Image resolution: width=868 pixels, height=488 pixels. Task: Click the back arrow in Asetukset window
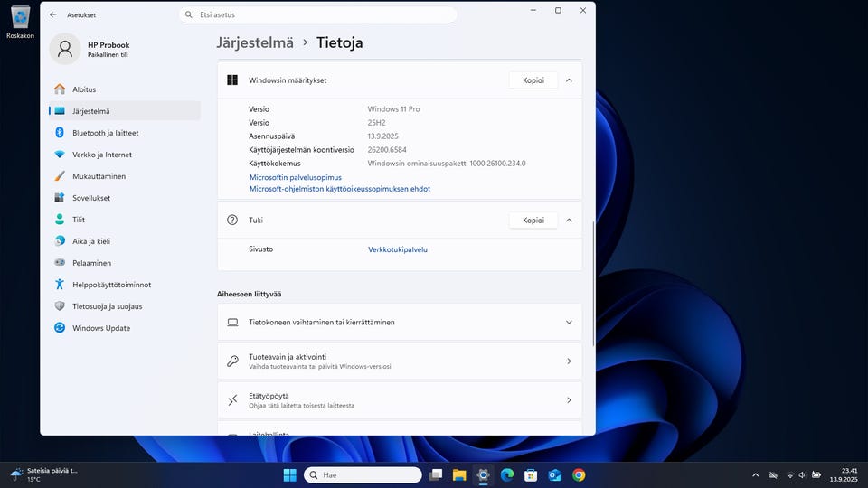(x=52, y=15)
